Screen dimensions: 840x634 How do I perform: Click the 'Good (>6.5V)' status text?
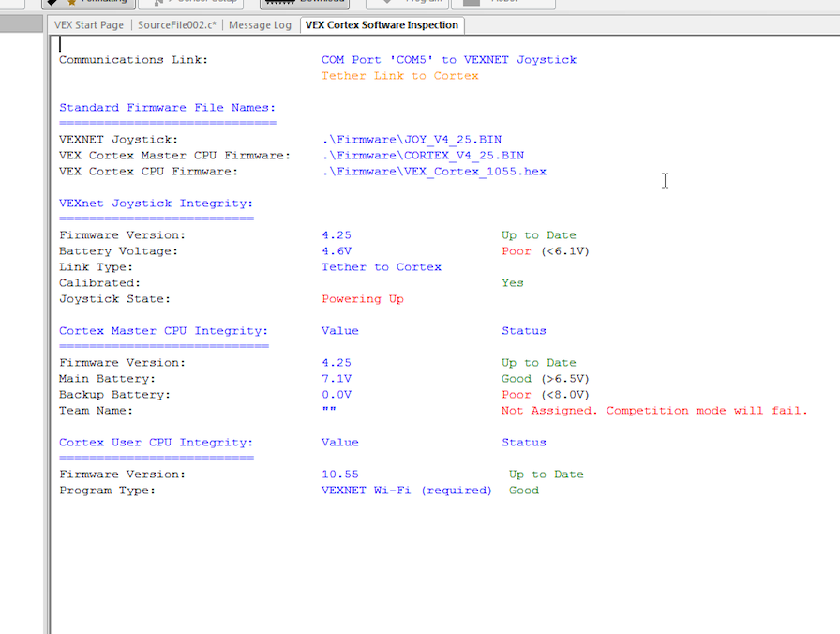(x=546, y=378)
